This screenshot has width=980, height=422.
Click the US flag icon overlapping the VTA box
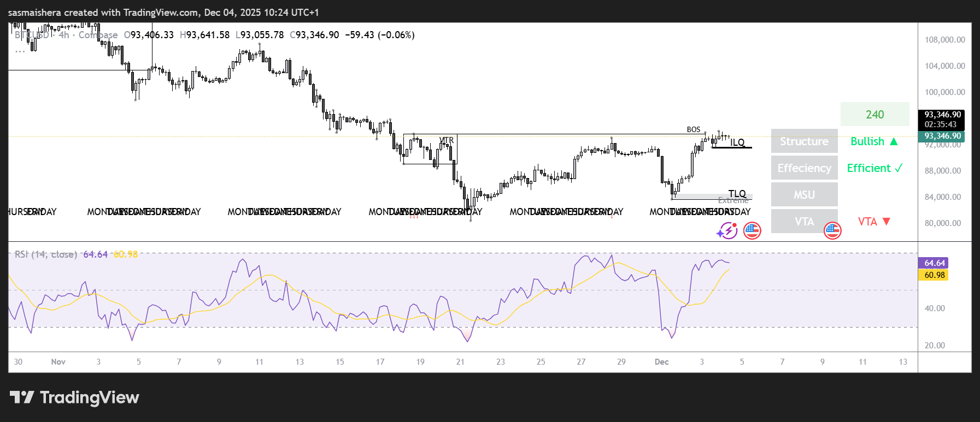[x=832, y=231]
